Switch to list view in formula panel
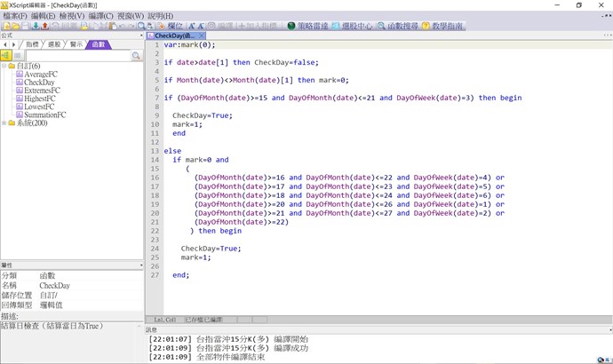613x364 pixels. click(x=18, y=56)
